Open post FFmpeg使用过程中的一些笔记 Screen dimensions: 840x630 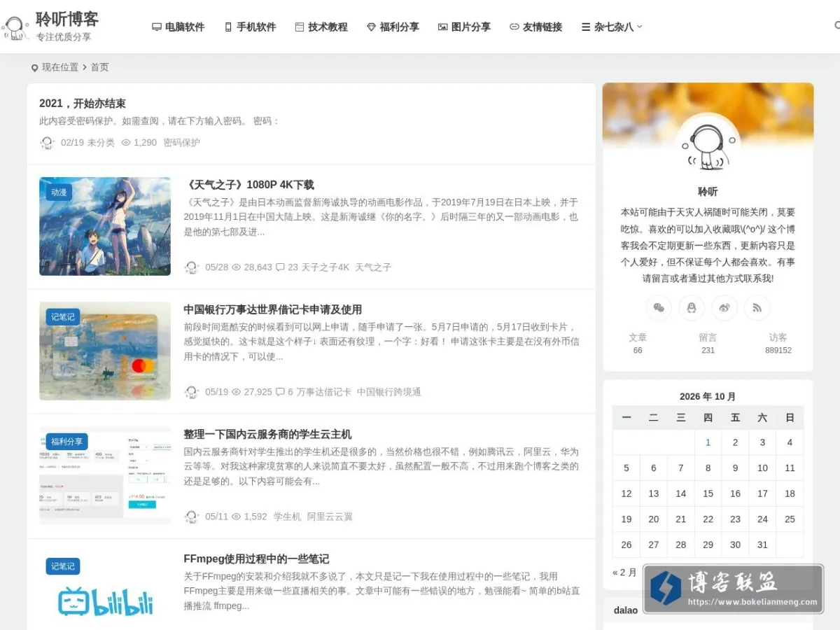[256, 559]
